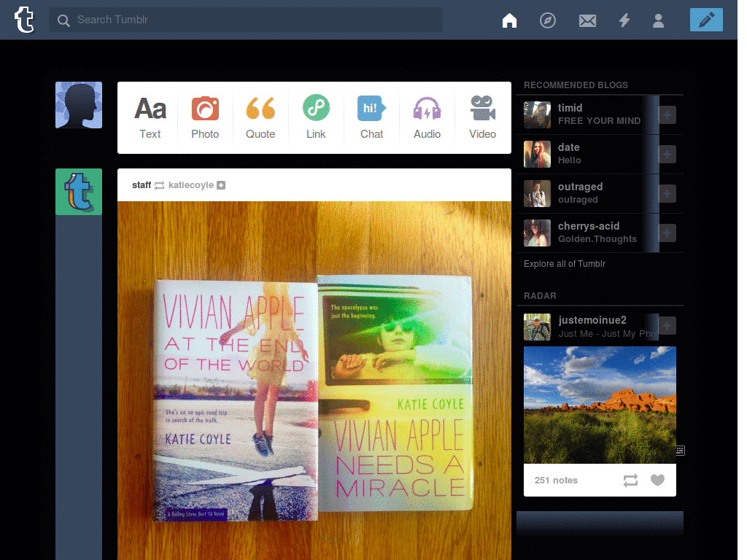Follow the outraged blog with plus
The height and width of the screenshot is (560, 747).
[667, 193]
